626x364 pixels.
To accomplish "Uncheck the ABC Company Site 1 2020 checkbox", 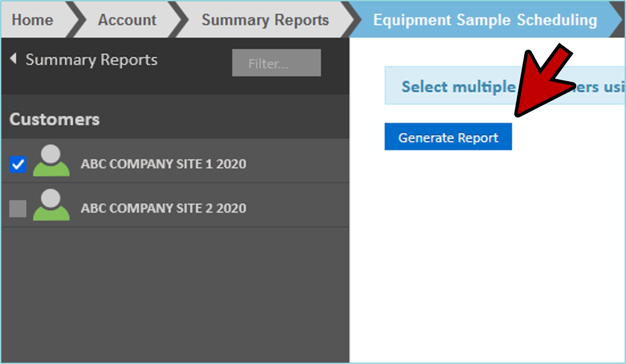I will point(18,164).
